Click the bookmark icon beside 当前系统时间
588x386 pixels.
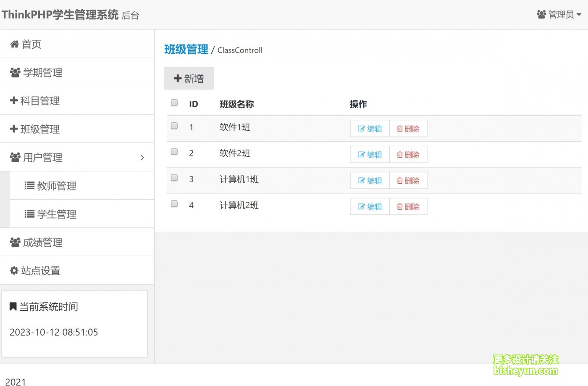pyautogui.click(x=13, y=307)
